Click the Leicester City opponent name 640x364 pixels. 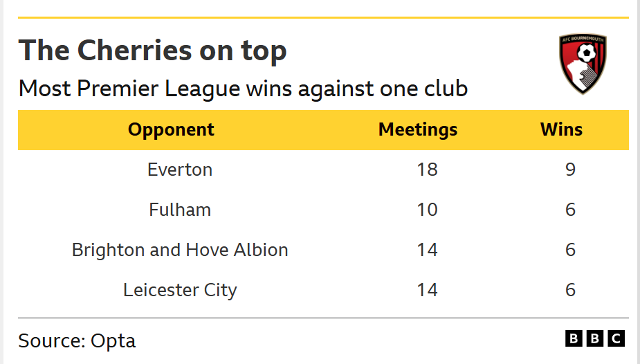(180, 290)
